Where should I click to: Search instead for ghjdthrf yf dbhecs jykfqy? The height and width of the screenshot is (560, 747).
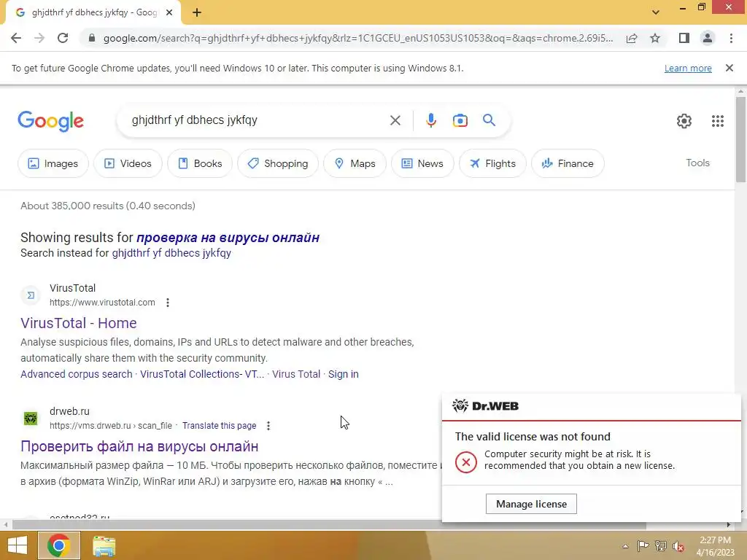pos(171,253)
